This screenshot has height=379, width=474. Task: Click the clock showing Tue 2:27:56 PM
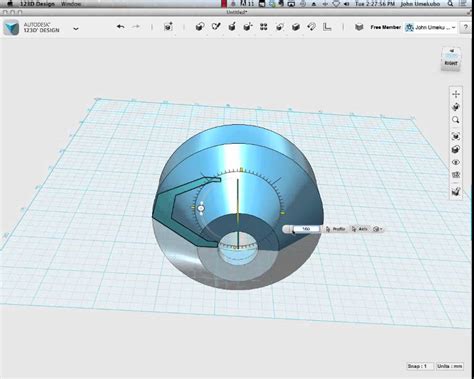(x=375, y=4)
